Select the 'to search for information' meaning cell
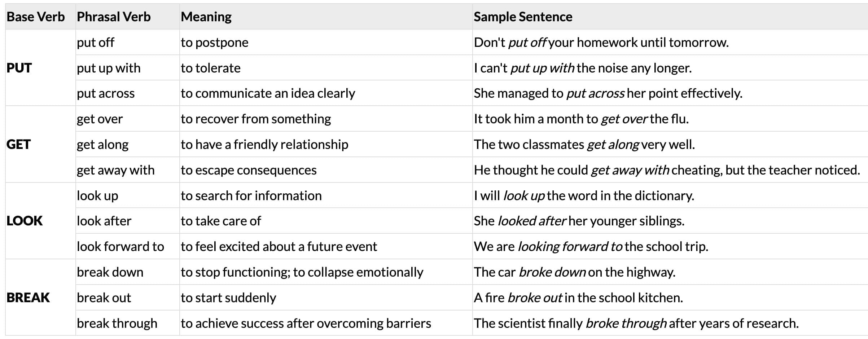The height and width of the screenshot is (339, 868). (x=251, y=196)
